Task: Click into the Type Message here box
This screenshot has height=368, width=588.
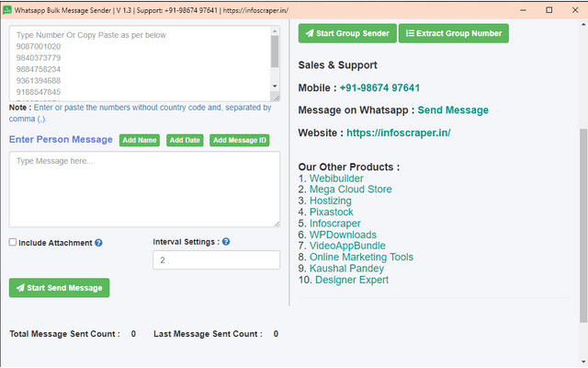Action: point(144,190)
